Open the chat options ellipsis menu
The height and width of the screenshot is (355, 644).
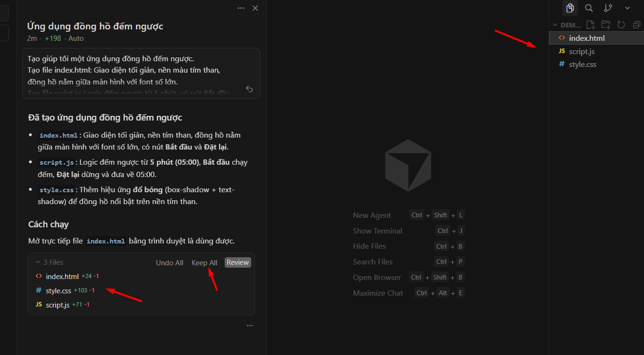(241, 8)
